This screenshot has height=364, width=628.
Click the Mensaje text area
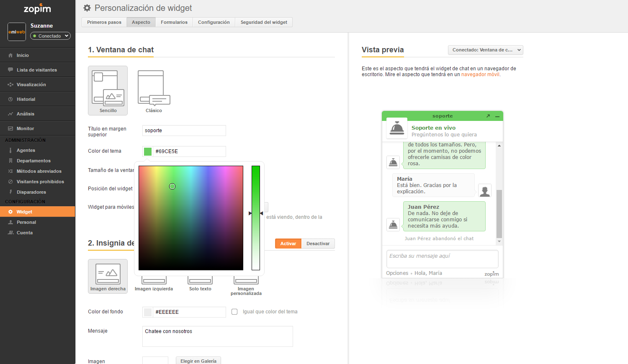coord(218,336)
